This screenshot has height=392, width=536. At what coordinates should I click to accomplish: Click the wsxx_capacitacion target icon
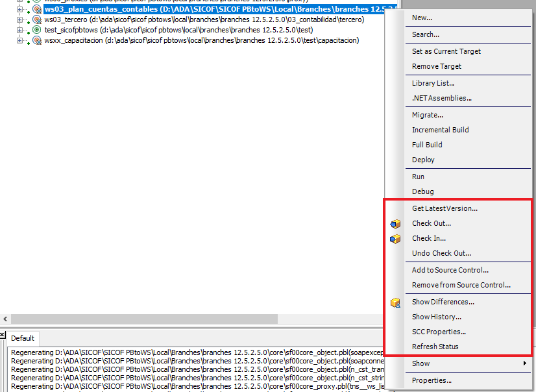[x=37, y=40]
